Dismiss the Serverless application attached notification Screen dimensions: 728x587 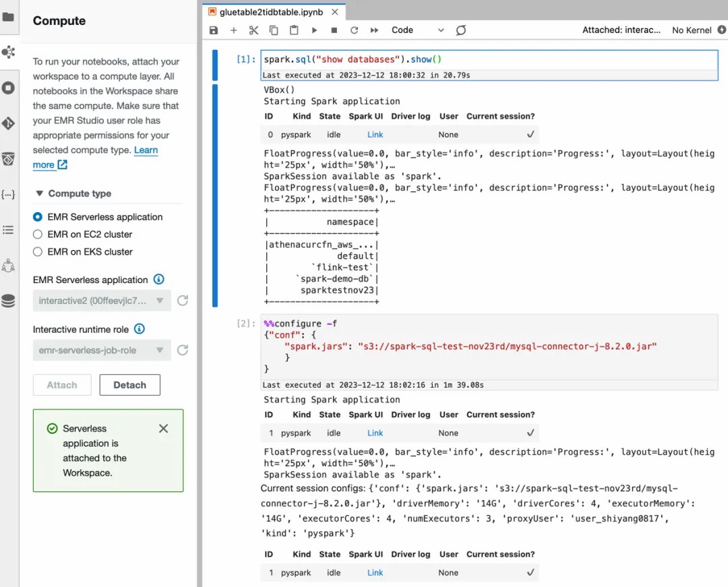163,429
